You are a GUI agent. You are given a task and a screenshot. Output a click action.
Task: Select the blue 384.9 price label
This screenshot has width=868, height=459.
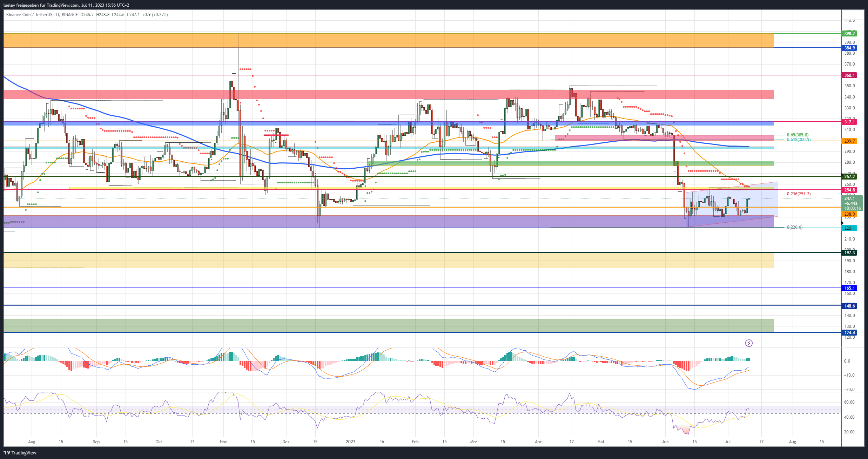849,48
